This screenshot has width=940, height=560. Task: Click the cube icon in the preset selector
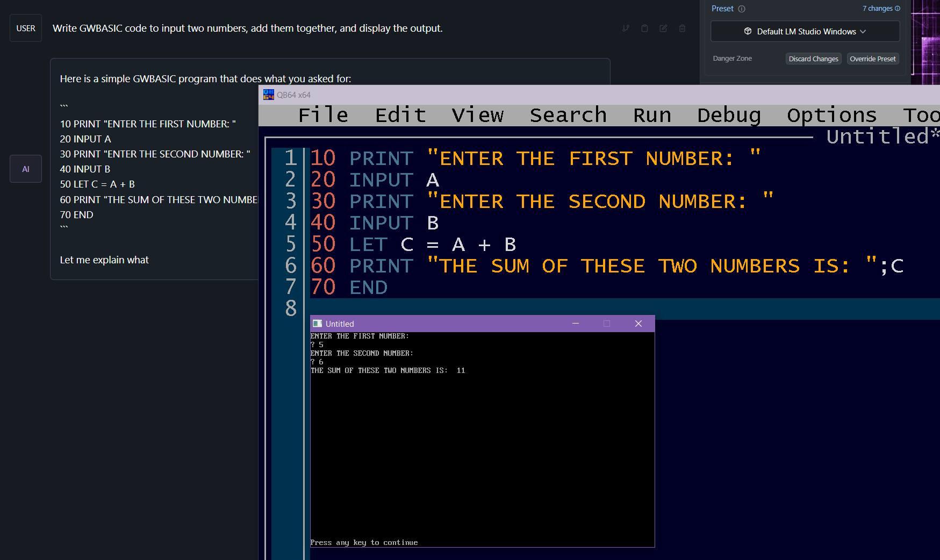point(748,31)
